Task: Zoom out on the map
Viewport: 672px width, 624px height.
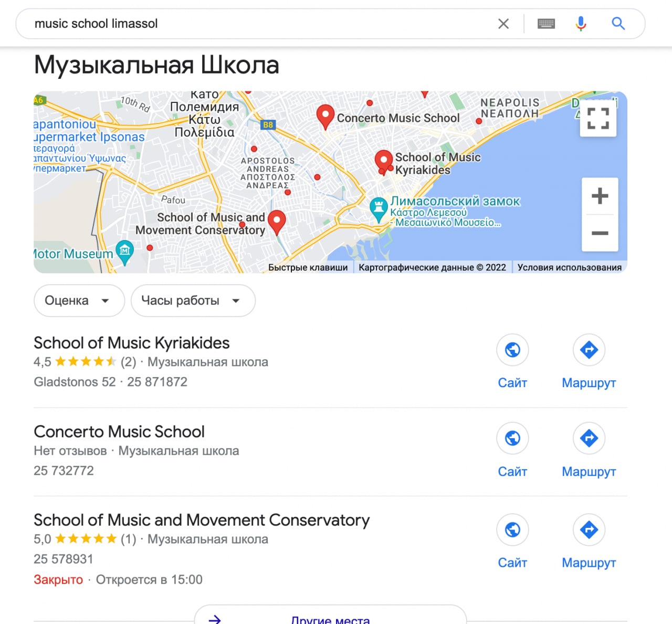Action: tap(600, 233)
